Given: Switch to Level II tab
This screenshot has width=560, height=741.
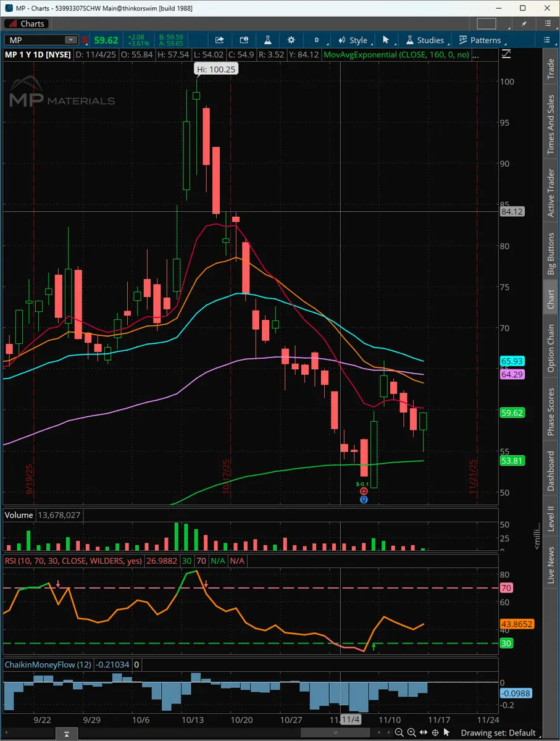Looking at the screenshot, I should tap(551, 519).
